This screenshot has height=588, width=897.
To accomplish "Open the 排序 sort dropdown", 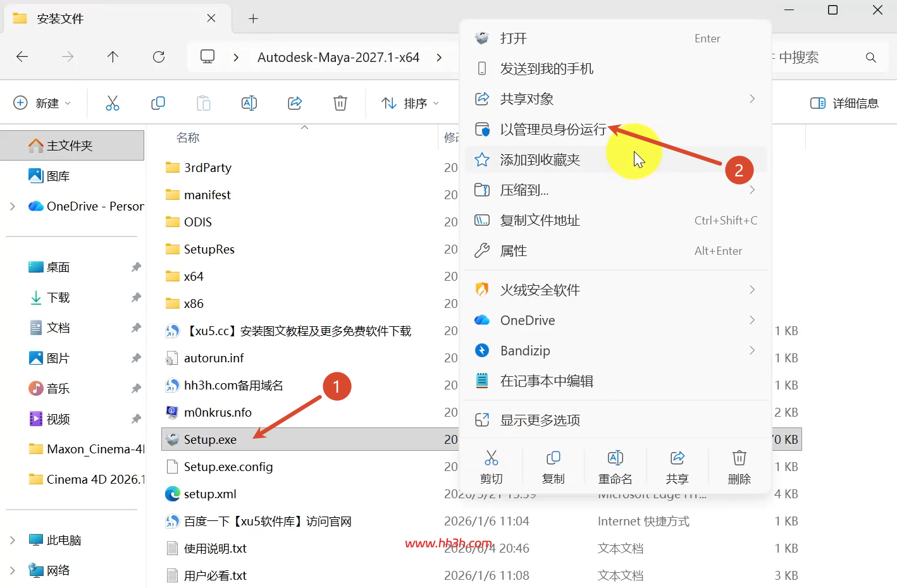I will tap(410, 103).
